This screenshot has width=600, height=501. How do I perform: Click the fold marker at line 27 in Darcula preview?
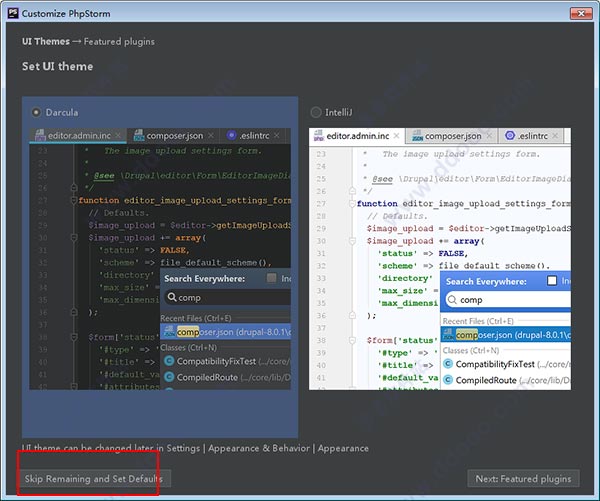tap(74, 200)
